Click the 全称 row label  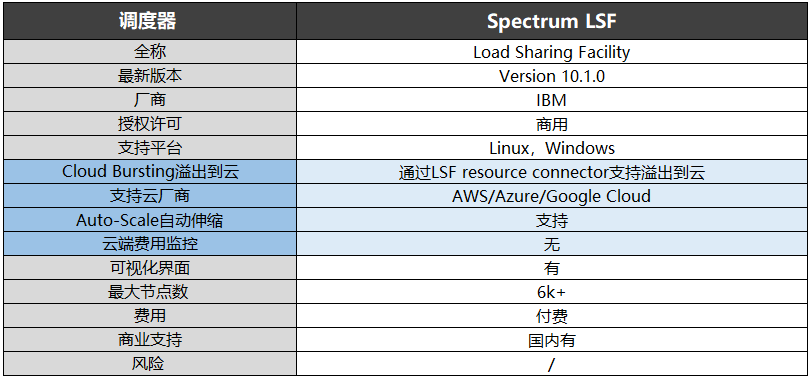150,52
